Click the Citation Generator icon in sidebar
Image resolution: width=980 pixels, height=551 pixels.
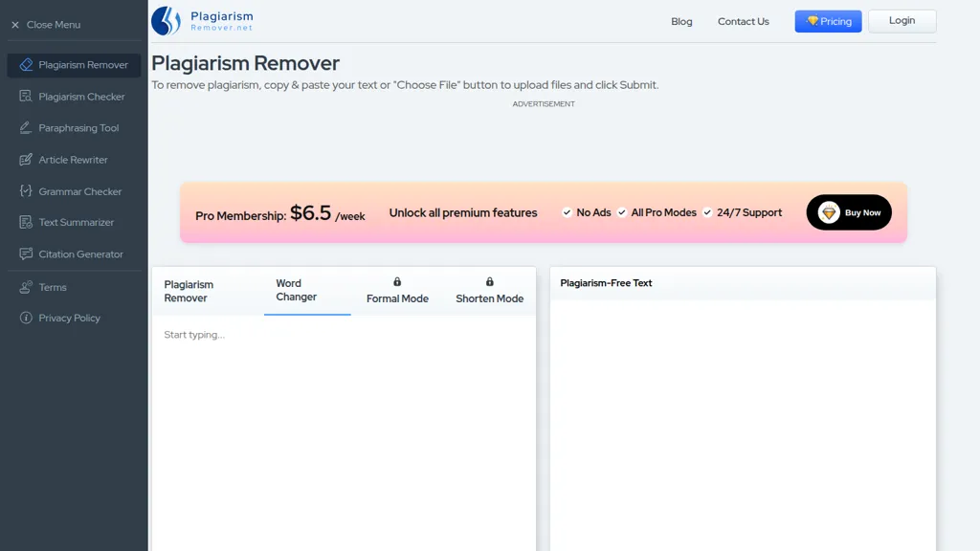(x=26, y=253)
